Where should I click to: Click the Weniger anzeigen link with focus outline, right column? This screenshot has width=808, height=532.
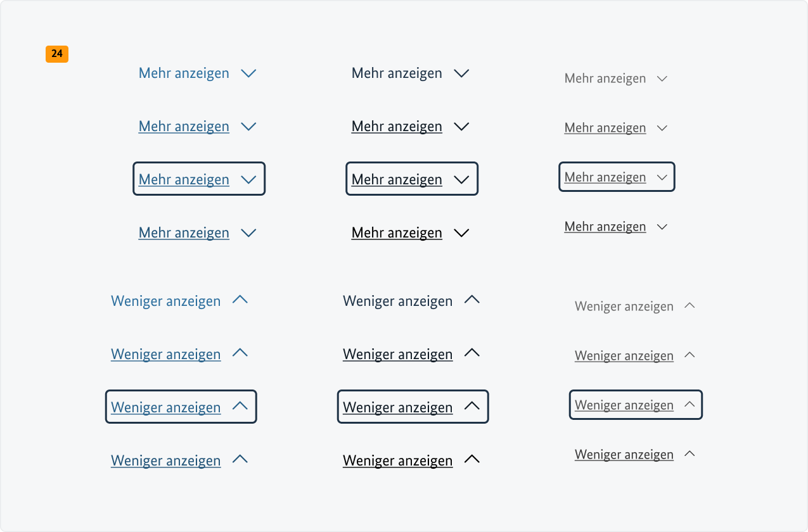tap(624, 405)
